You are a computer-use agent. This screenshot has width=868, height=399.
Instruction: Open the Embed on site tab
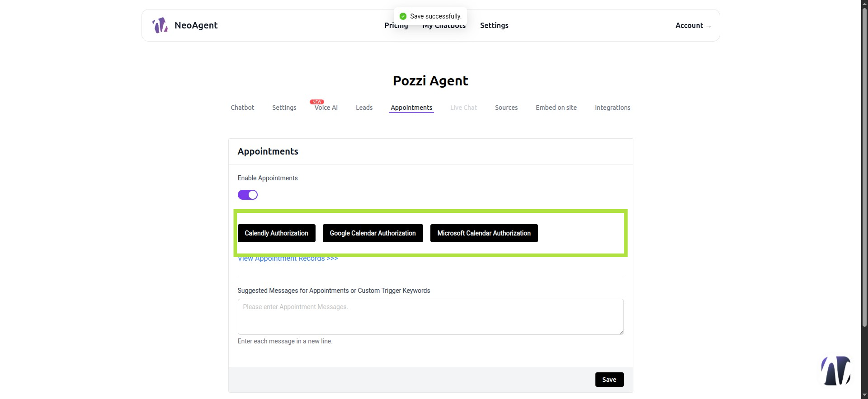point(556,108)
